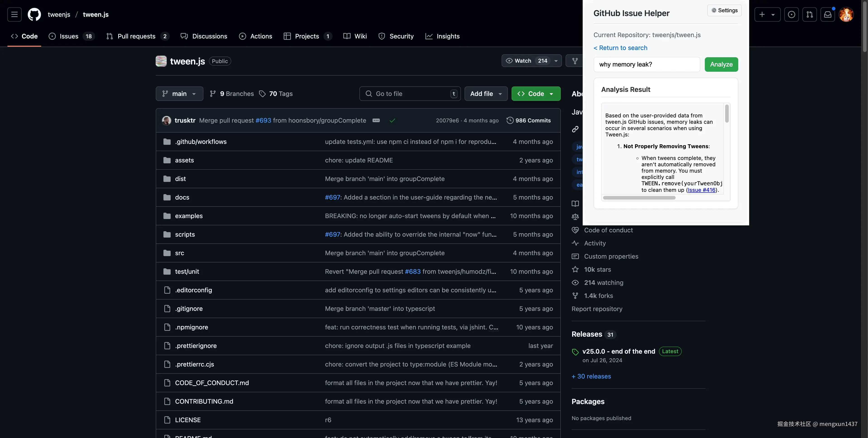868x438 pixels.
Task: Click the Analyze button in Issue Helper
Action: (721, 64)
